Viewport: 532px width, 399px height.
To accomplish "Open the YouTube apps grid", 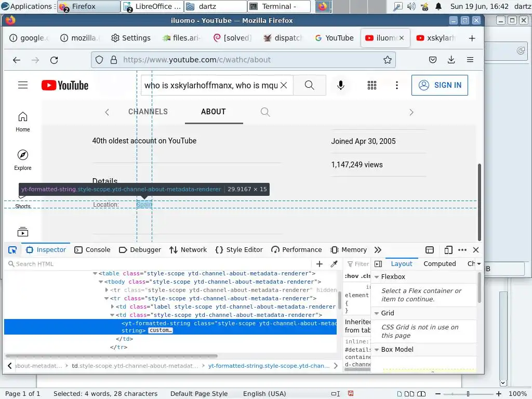I will click(372, 85).
